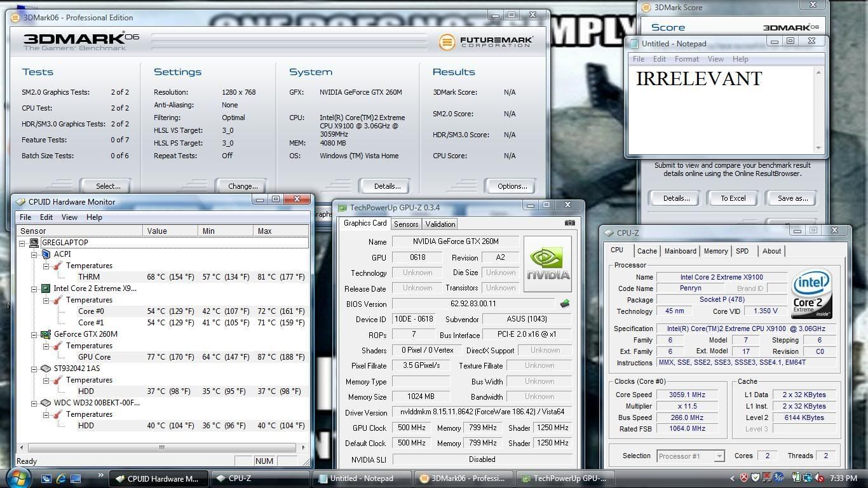The height and width of the screenshot is (488, 868).
Task: Click the Notepad vertical scrollbar up arrow
Action: pos(818,72)
